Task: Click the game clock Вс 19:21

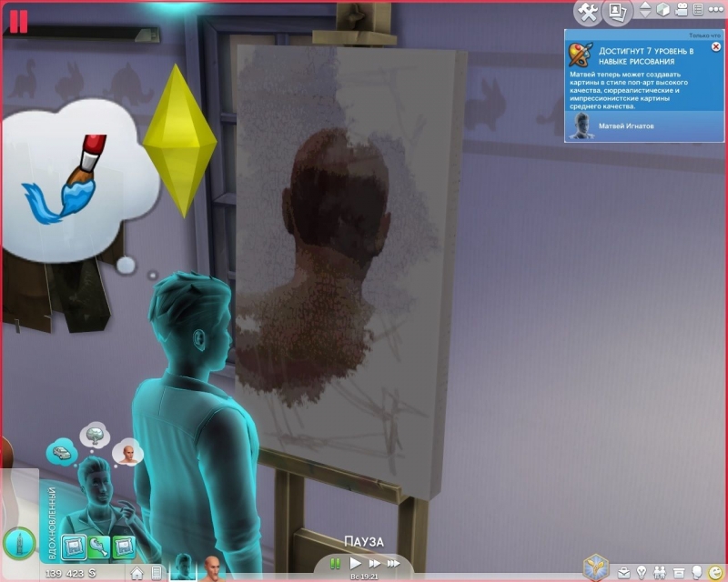Action: [x=365, y=577]
